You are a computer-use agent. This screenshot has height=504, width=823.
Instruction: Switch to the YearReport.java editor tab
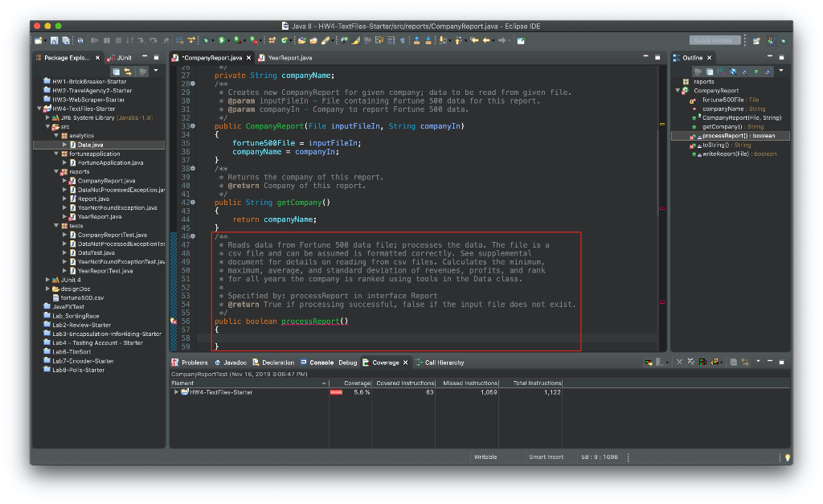click(289, 58)
